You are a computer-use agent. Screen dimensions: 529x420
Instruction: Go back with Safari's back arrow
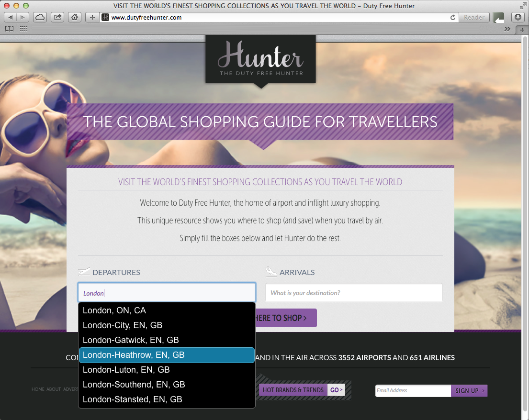pyautogui.click(x=10, y=17)
